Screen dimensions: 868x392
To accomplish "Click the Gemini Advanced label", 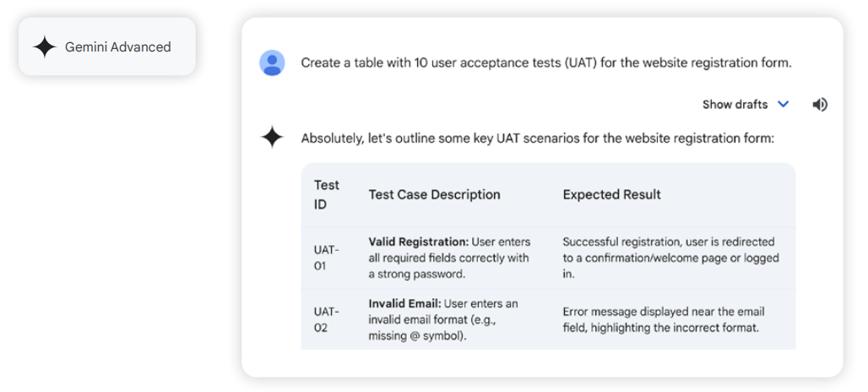I will 117,47.
